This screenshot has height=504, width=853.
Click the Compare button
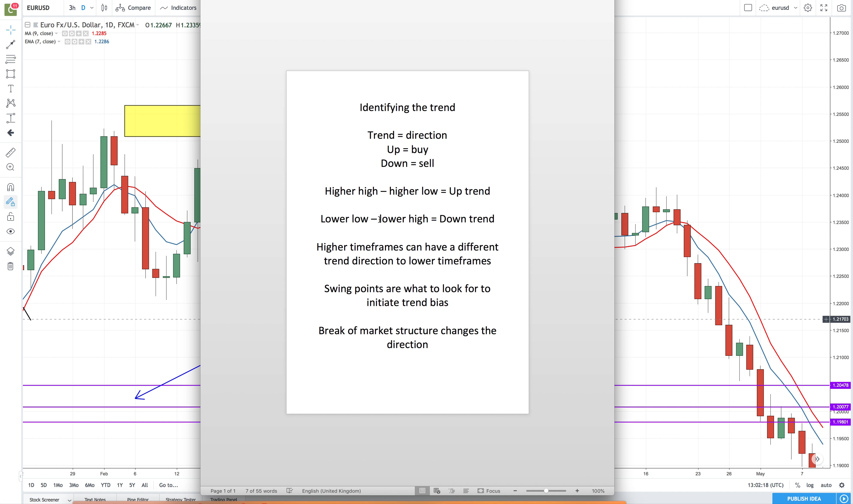(x=133, y=8)
